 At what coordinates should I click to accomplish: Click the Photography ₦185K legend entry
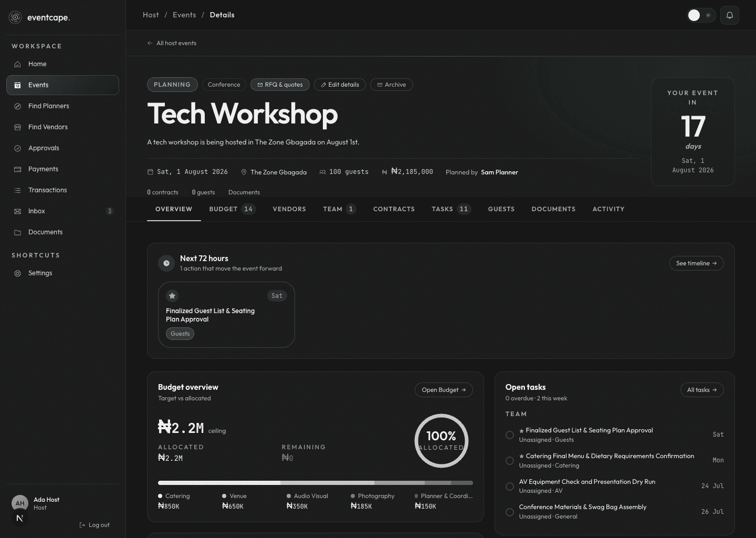click(x=373, y=501)
